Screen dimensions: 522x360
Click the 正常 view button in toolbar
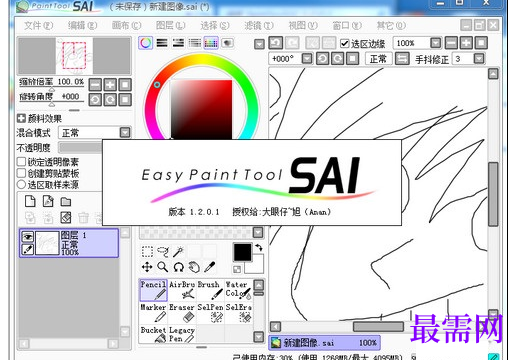[378, 59]
